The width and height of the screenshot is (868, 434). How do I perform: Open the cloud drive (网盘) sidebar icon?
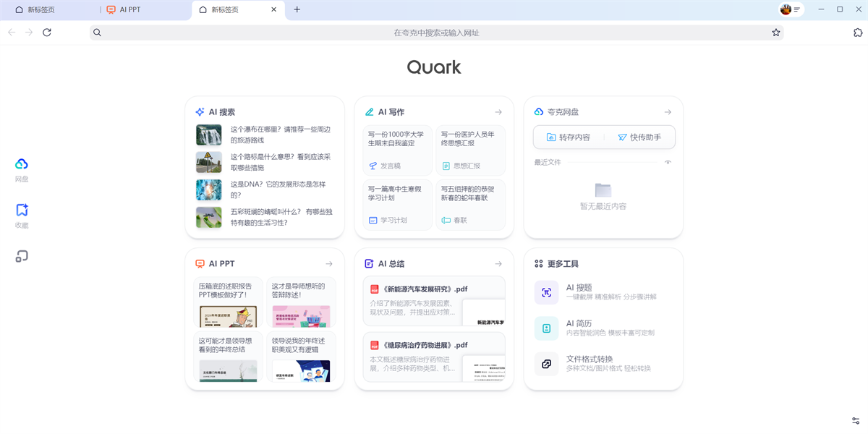click(x=22, y=164)
